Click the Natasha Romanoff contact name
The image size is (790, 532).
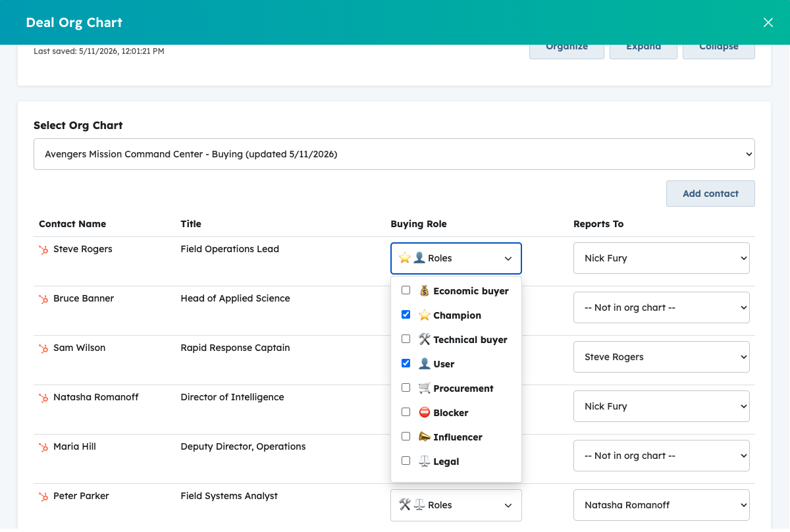(x=96, y=397)
